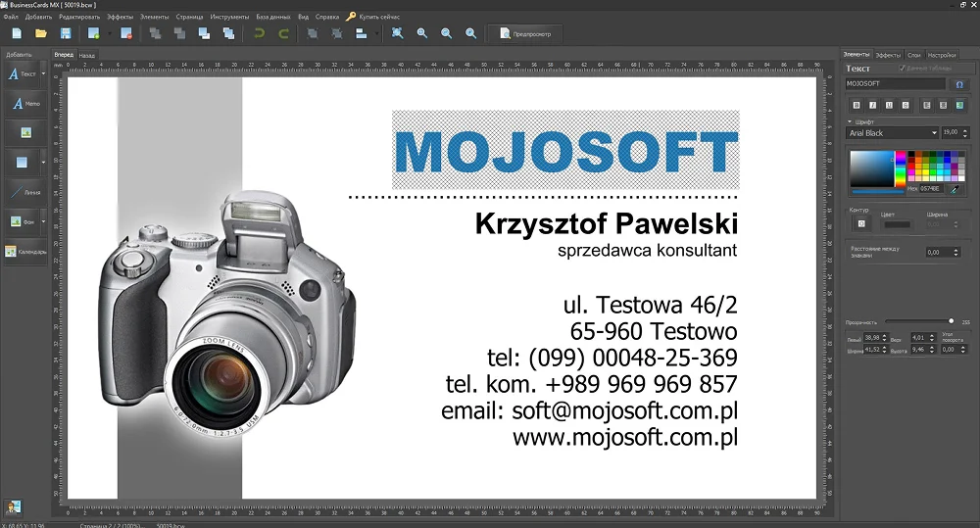Pick color with the eyedropper icon
980x528 pixels.
click(953, 188)
